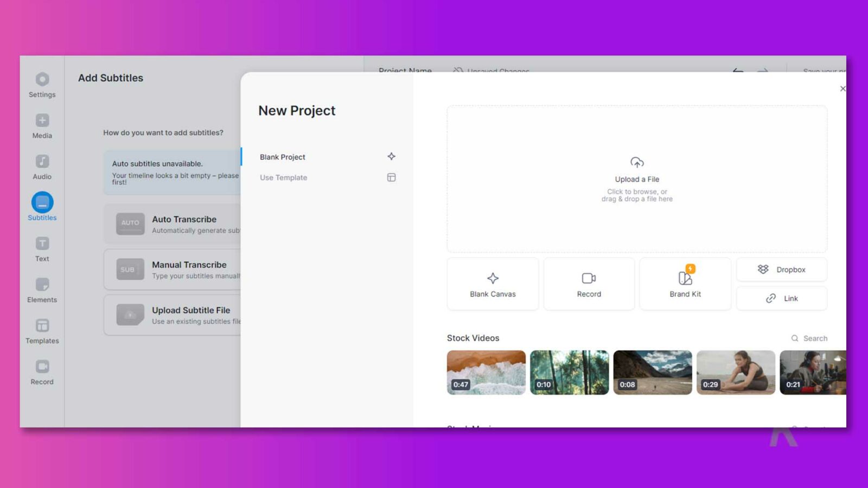Choose the Auto Transcribe option
Viewport: 868px width, 488px height.
(x=173, y=223)
